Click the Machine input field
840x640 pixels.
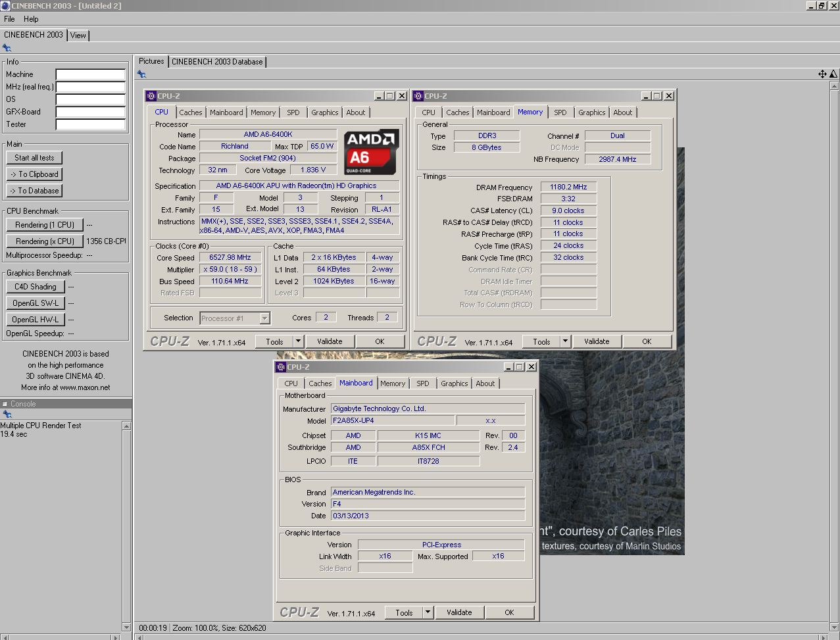tap(90, 74)
